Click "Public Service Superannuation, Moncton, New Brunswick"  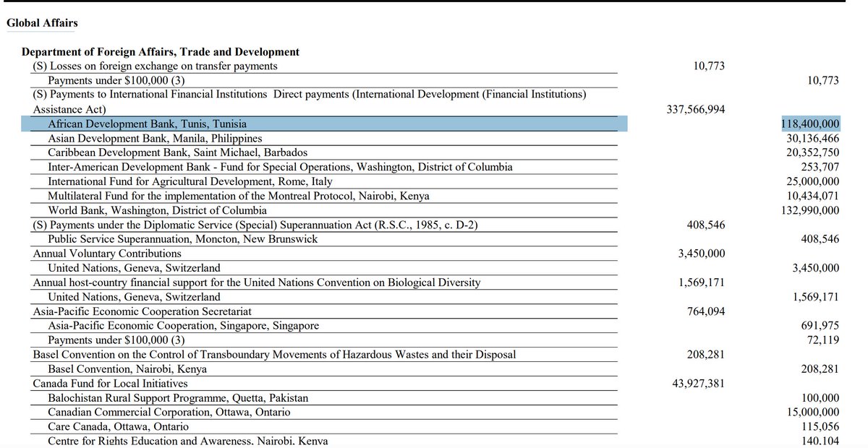click(x=182, y=238)
